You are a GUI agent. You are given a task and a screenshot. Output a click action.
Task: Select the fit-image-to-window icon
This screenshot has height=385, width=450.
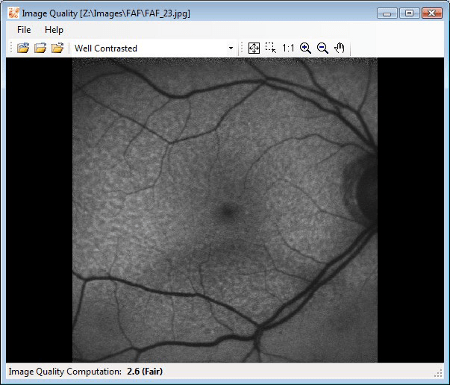pyautogui.click(x=254, y=48)
